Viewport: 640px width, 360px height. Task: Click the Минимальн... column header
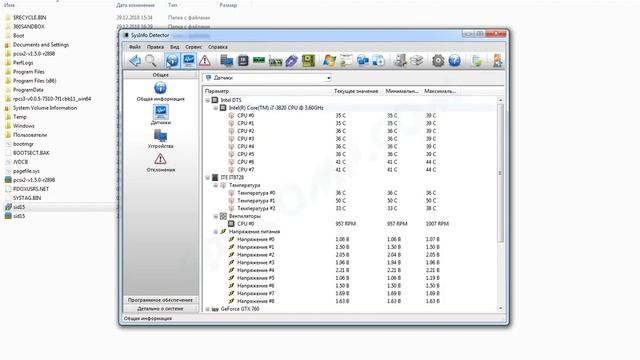point(402,91)
